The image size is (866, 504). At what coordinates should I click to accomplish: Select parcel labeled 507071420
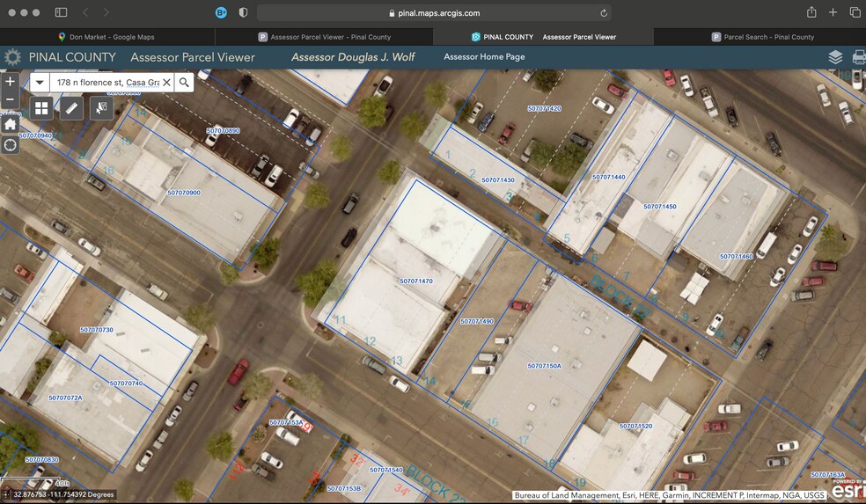pyautogui.click(x=544, y=109)
